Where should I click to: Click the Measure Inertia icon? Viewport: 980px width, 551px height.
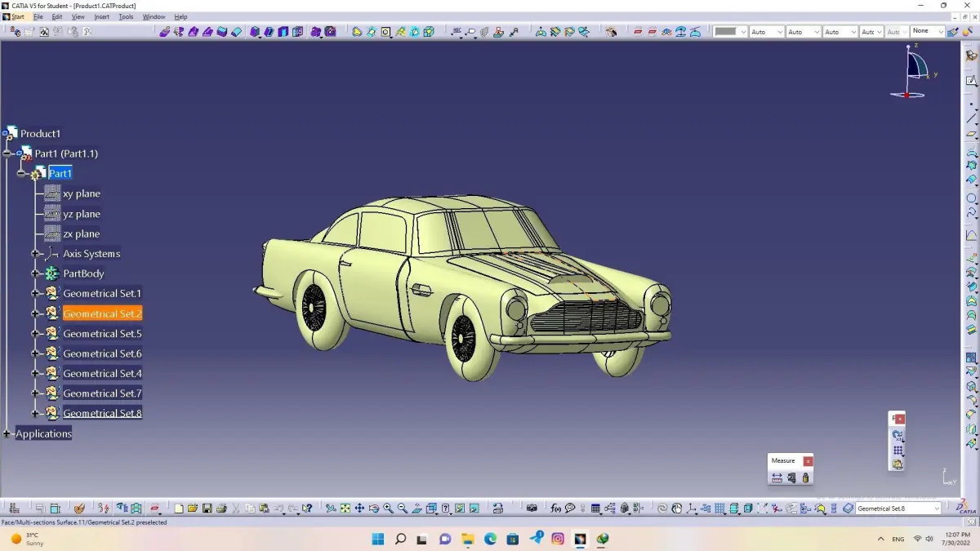point(805,478)
